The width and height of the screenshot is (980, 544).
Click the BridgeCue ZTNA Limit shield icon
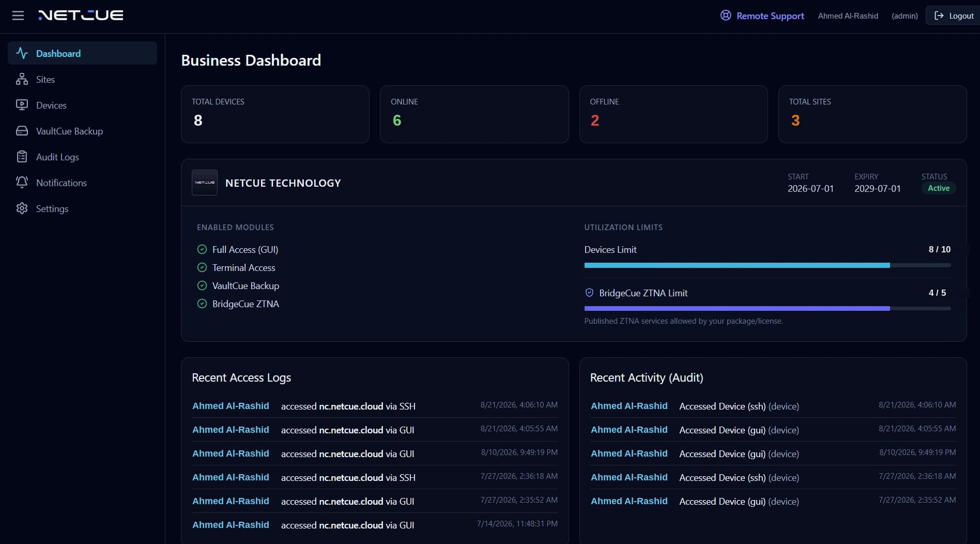[x=589, y=293]
